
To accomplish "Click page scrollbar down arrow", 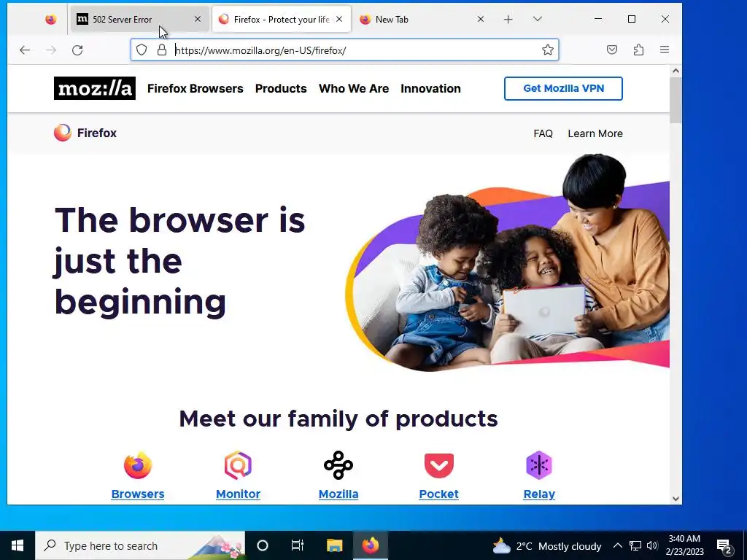I will click(676, 499).
